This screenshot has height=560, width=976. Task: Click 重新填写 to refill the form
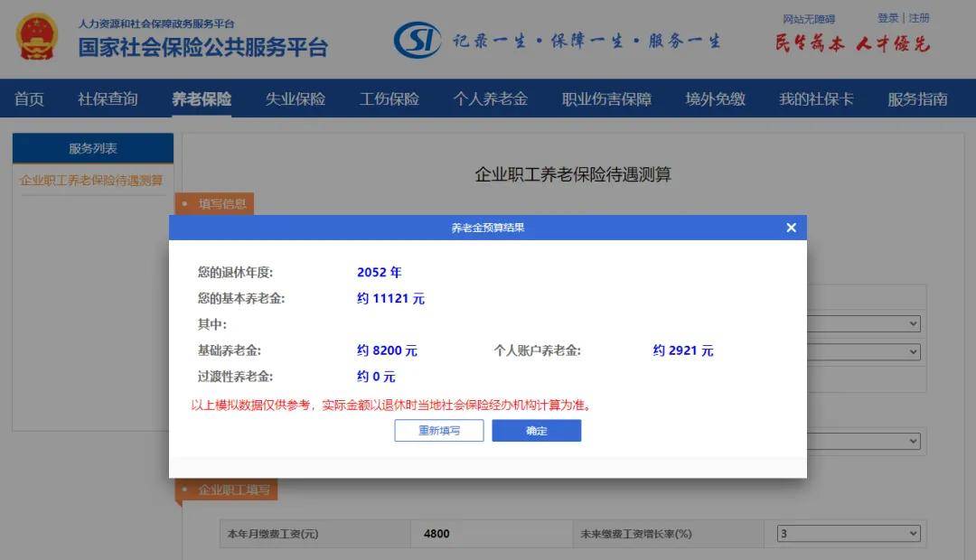tap(439, 430)
